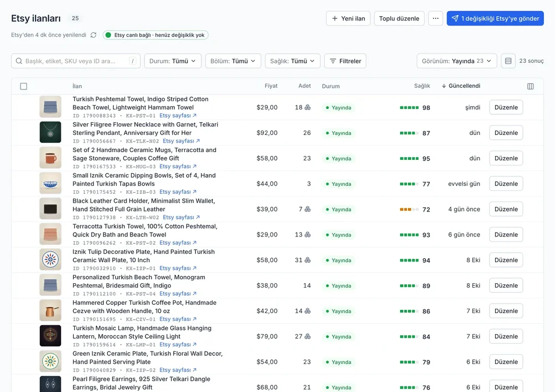Screen dimensions: 555x392
Task: Click Düzenle for Turkish Peshtemal Towel row
Action: tap(506, 107)
